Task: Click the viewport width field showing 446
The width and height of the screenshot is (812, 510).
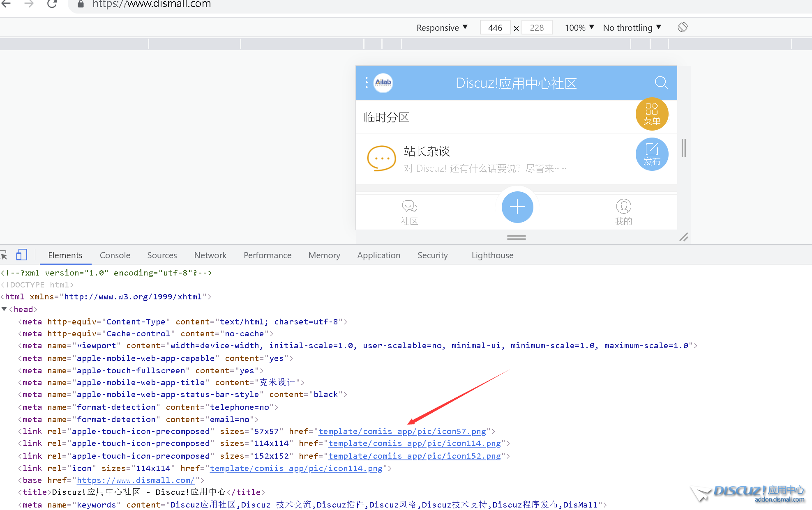Action: 495,28
